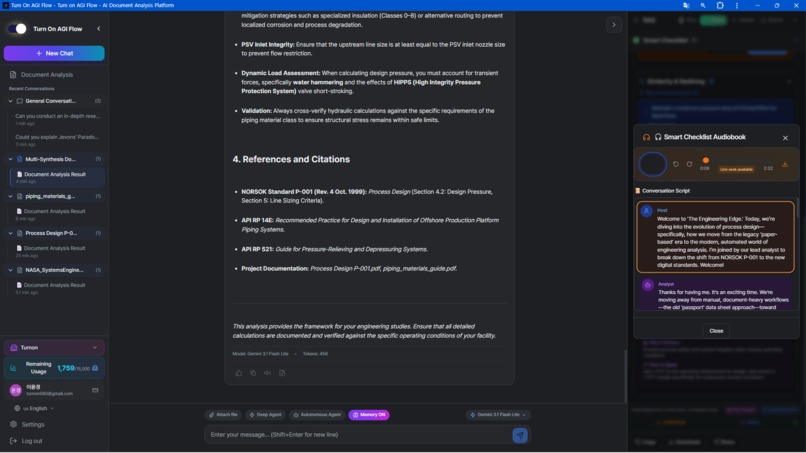Open Settings in the sidebar
806x453 pixels.
pyautogui.click(x=32, y=425)
